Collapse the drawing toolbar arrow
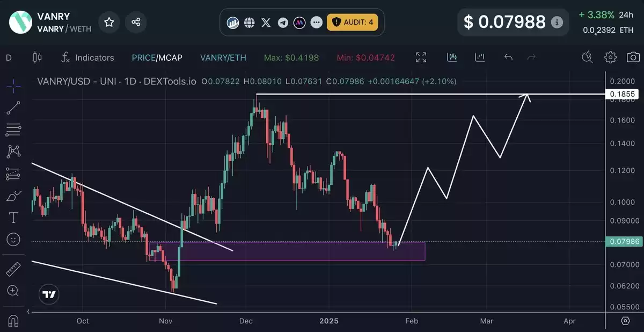This screenshot has height=332, width=644. click(28, 311)
